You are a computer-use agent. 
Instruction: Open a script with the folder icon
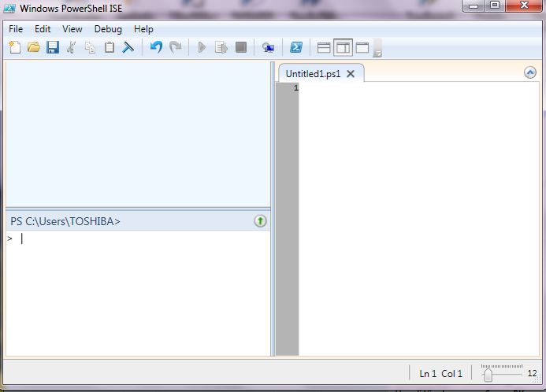[34, 47]
